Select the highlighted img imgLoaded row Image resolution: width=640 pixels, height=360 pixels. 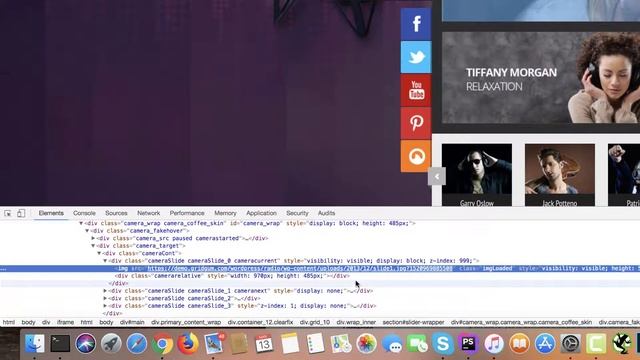pos(320,269)
